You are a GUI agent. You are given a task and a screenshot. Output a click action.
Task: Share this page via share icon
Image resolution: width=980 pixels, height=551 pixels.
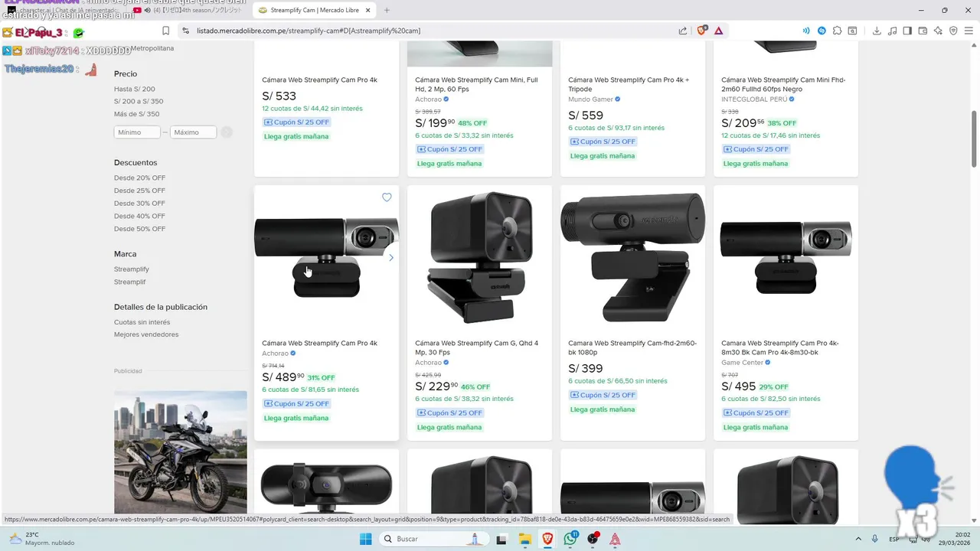click(682, 31)
